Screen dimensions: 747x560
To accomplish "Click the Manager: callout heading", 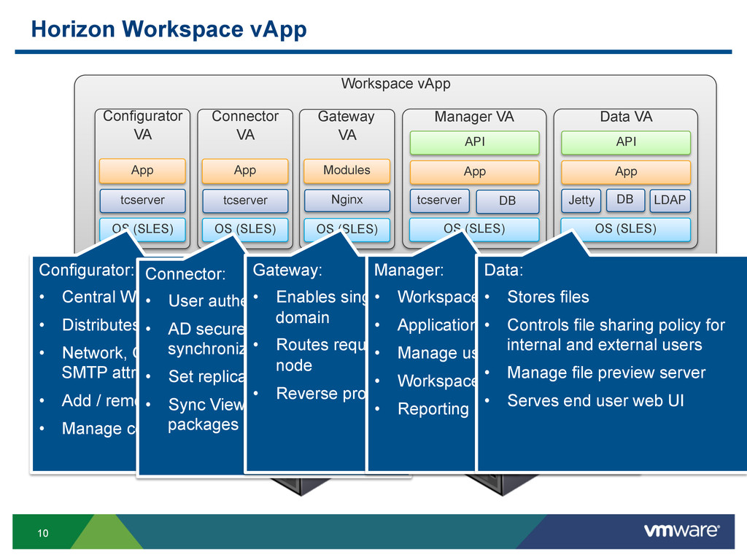I will click(409, 270).
